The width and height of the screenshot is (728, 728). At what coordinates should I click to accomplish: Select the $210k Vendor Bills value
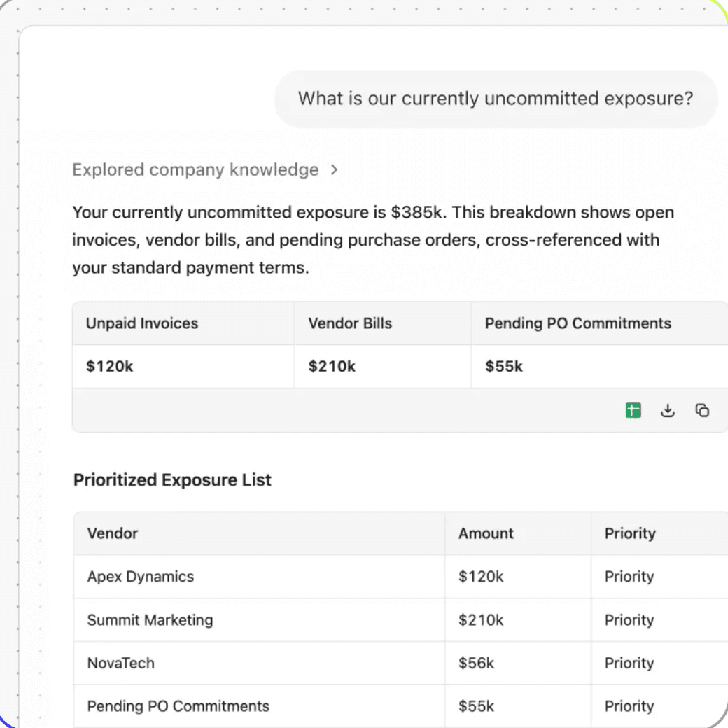(x=332, y=366)
